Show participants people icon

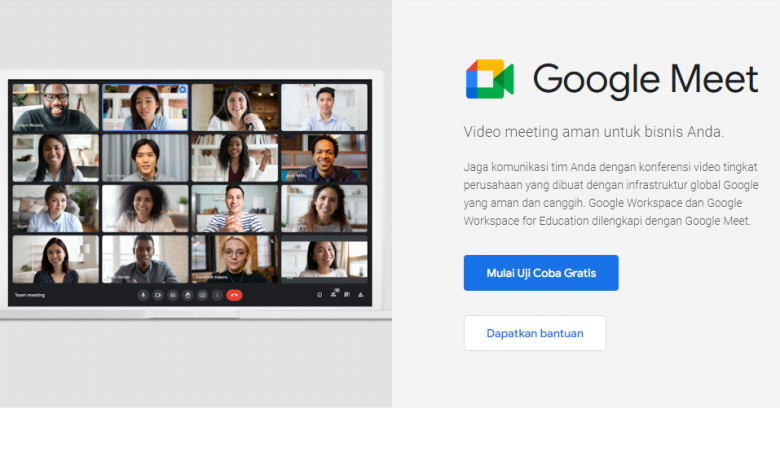point(333,294)
